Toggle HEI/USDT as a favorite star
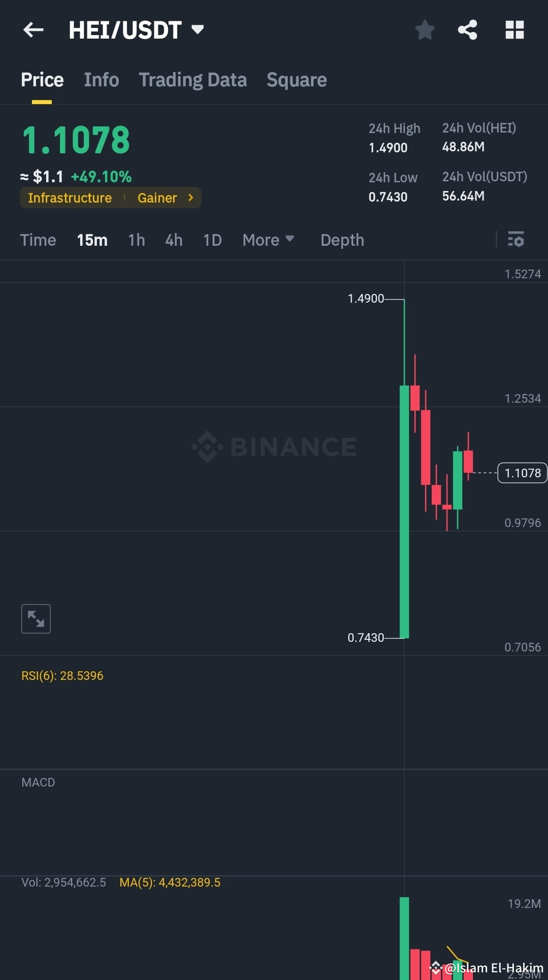Image resolution: width=548 pixels, height=980 pixels. tap(425, 29)
